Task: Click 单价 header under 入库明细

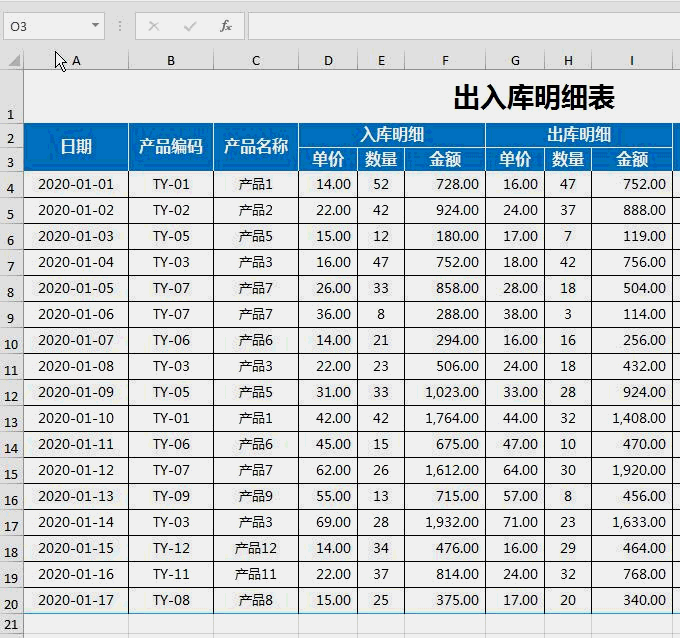Action: tap(328, 159)
